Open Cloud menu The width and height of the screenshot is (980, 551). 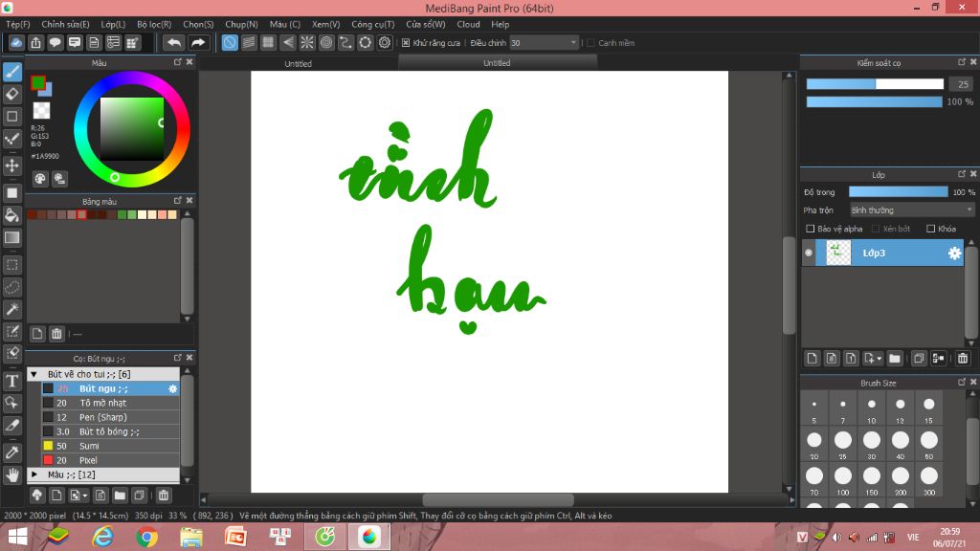tap(468, 24)
